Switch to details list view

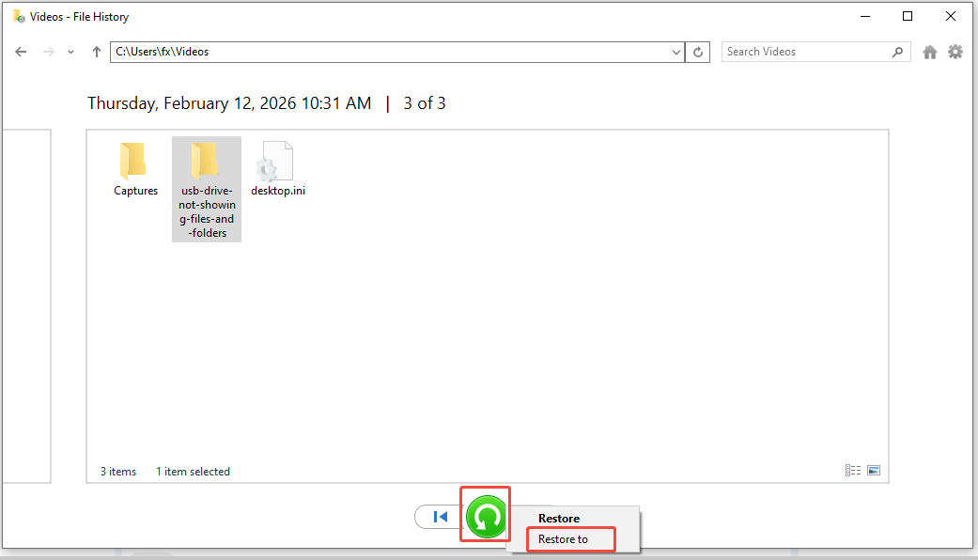tap(852, 470)
